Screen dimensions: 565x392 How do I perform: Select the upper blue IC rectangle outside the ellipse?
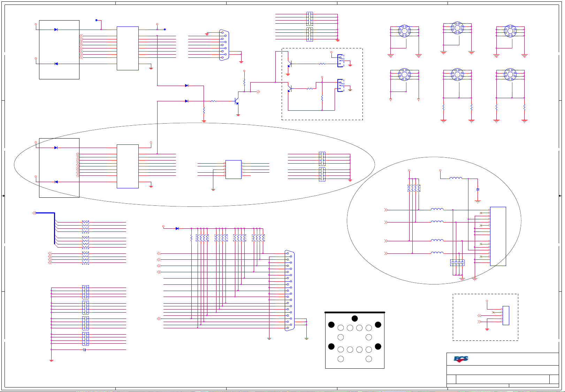click(x=128, y=48)
